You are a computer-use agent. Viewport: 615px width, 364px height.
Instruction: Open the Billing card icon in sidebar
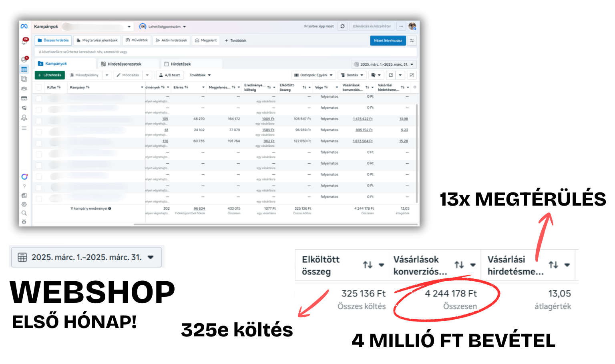24,98
